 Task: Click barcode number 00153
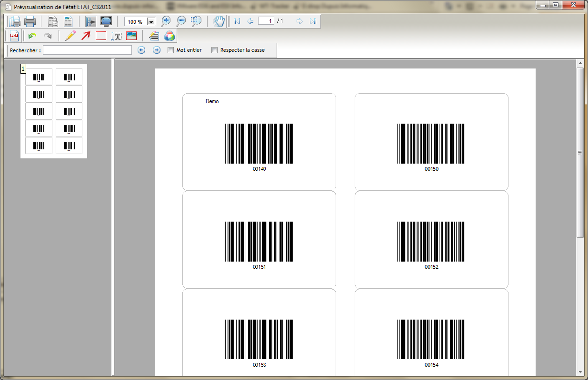[259, 365]
